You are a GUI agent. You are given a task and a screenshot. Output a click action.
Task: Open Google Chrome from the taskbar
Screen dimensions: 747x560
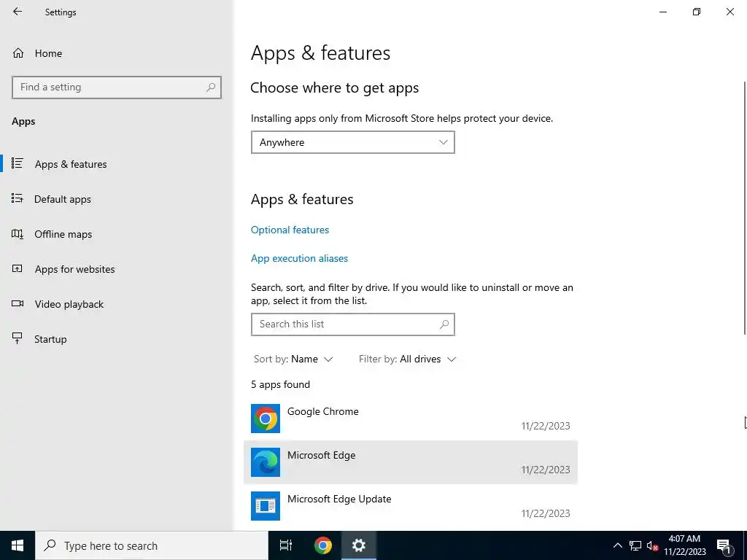point(323,545)
